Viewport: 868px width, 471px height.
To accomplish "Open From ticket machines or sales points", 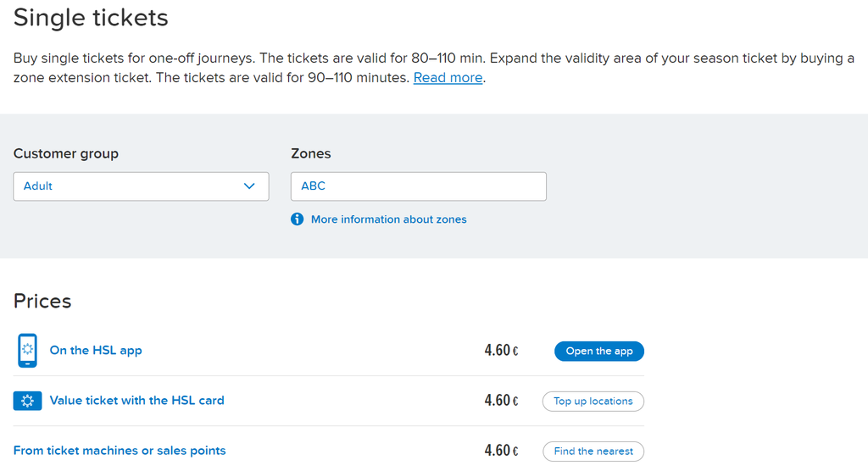I will pos(120,451).
